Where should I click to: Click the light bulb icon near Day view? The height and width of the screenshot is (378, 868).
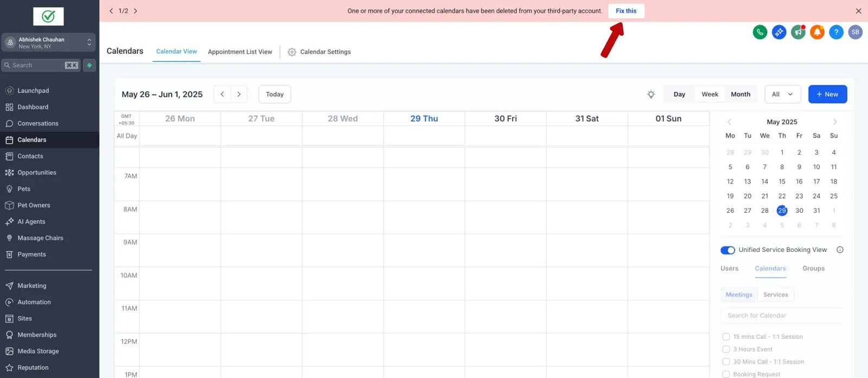(x=651, y=94)
